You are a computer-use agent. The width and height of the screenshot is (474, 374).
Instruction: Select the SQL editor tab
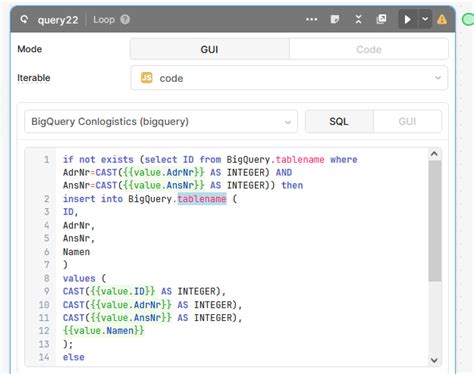click(x=339, y=122)
